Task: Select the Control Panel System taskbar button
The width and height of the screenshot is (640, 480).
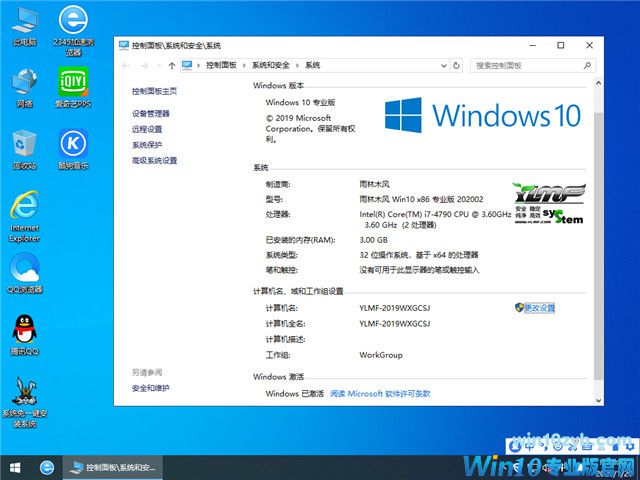Action: (113, 468)
